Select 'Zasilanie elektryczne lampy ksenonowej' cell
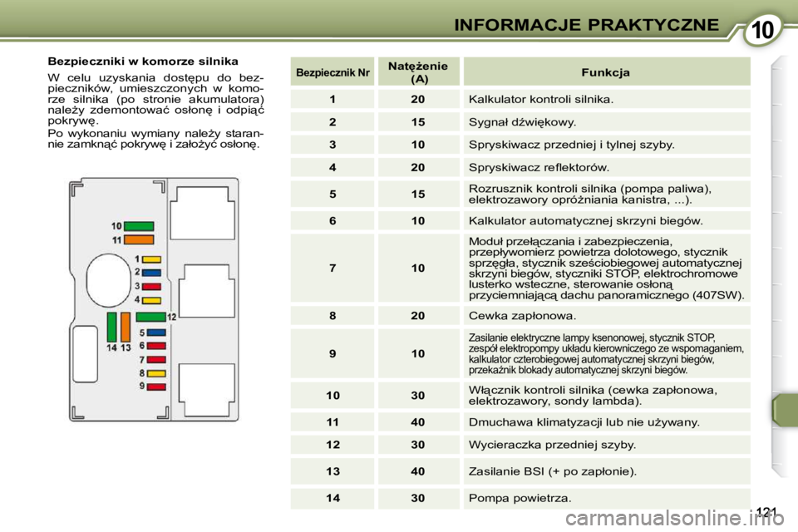This screenshot has height=532, width=798. [607, 353]
